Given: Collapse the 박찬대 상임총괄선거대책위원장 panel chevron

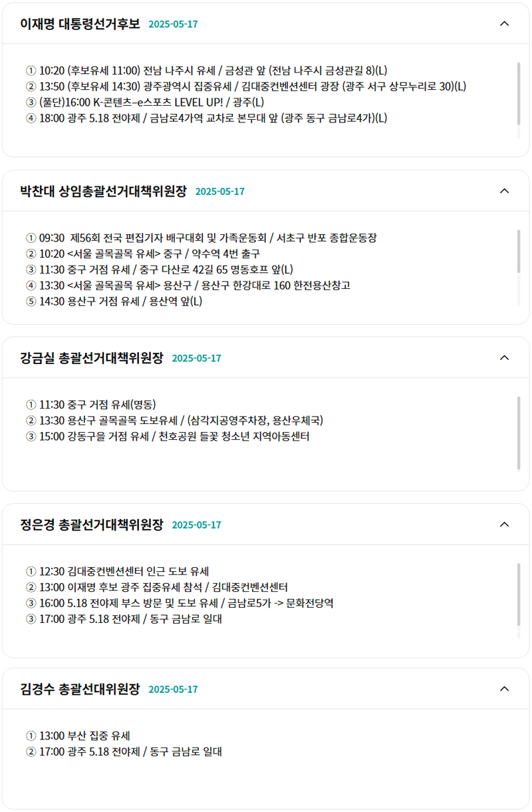Looking at the screenshot, I should pyautogui.click(x=504, y=191).
